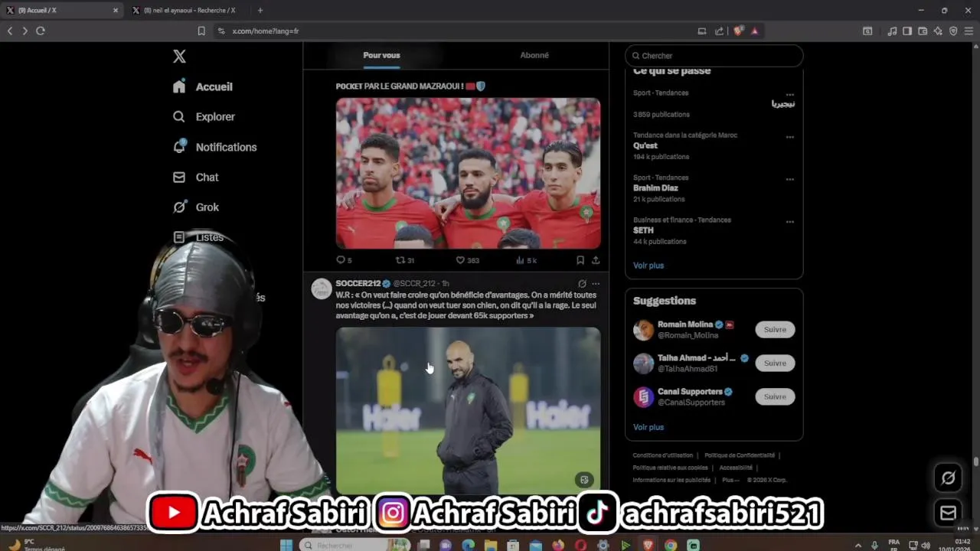Open Grok explain icon on SOCCER212 post
Viewport: 980px width, 551px height.
pyautogui.click(x=582, y=283)
